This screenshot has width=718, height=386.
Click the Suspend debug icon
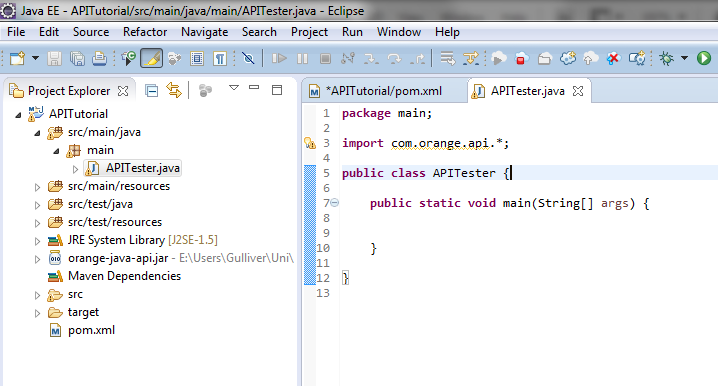302,58
